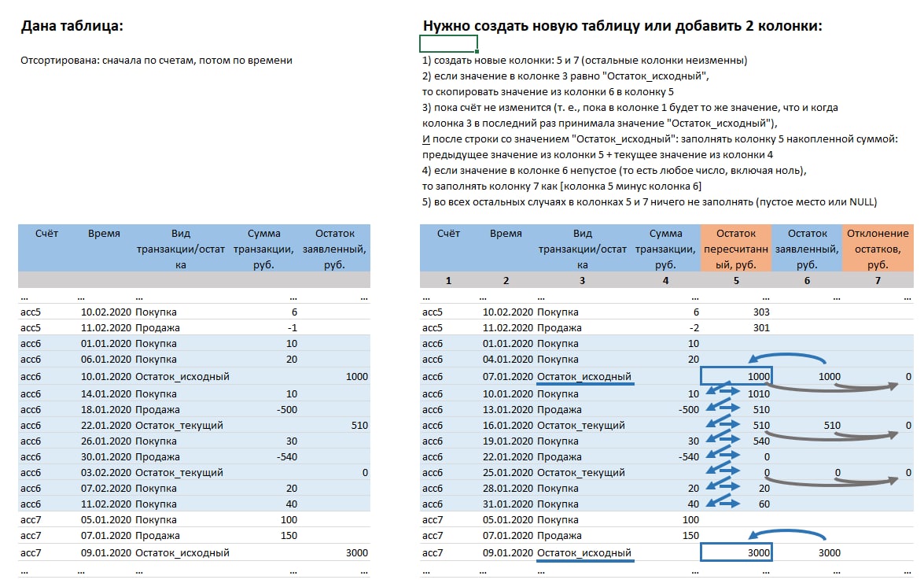Click the date cell 14.01.2020
924x587 pixels.
coord(106,393)
